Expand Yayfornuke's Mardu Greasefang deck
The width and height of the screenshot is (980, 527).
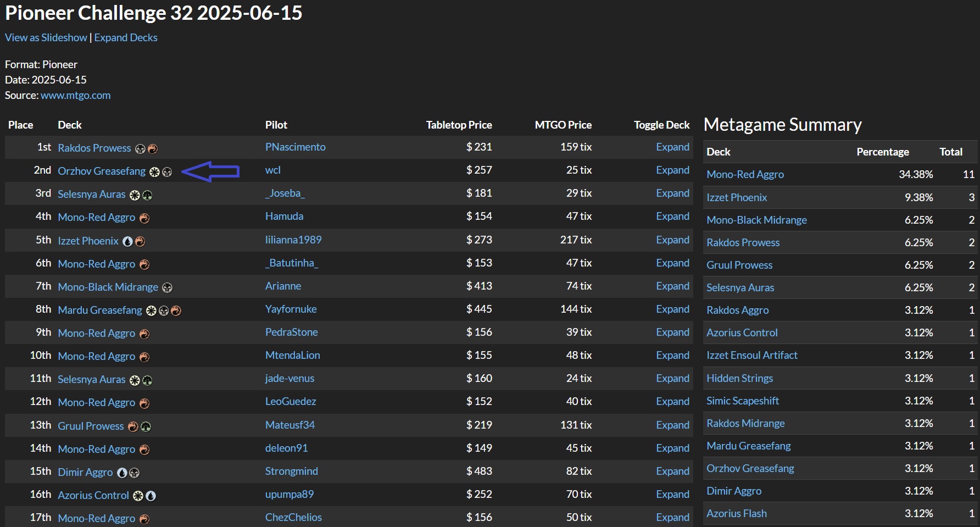tap(672, 309)
